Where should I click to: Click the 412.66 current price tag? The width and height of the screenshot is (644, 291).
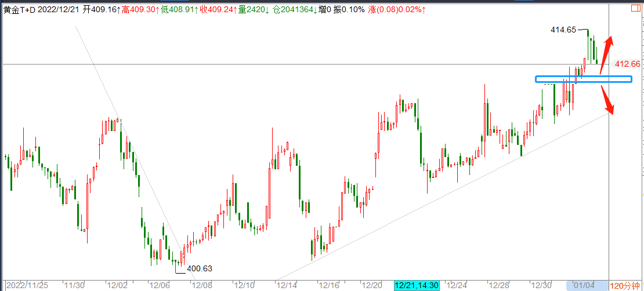click(x=627, y=64)
